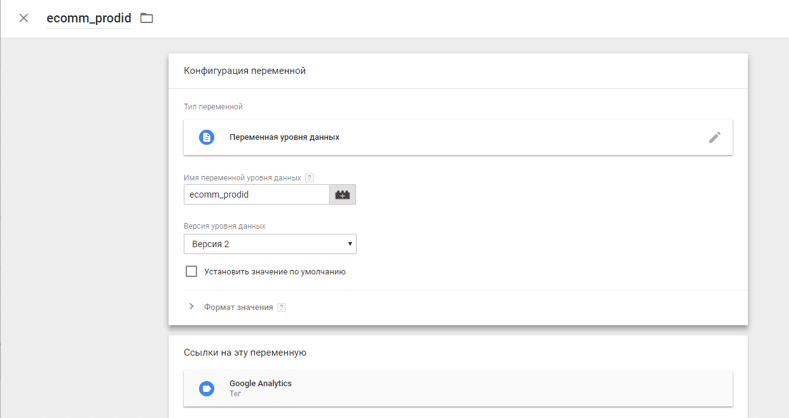Edit the variable name ecomm_prodid title
The height and width of the screenshot is (418, 789).
89,18
